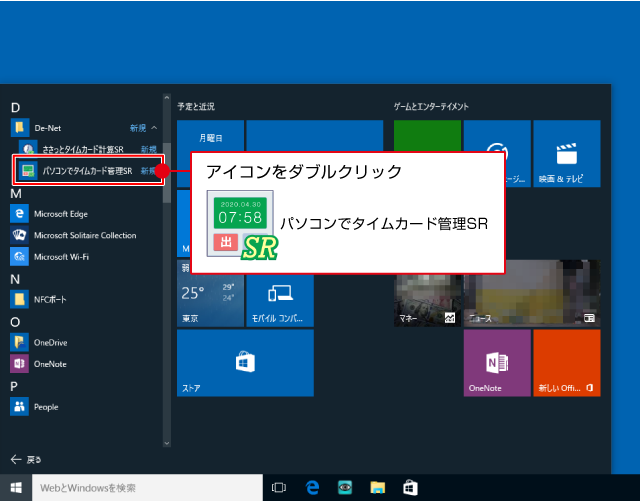Click the Windows Start button

coord(16,488)
